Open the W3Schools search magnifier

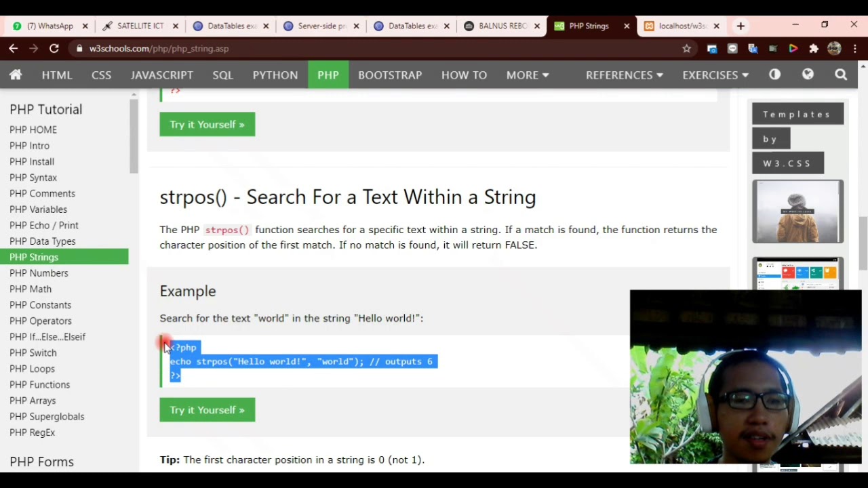click(x=841, y=75)
